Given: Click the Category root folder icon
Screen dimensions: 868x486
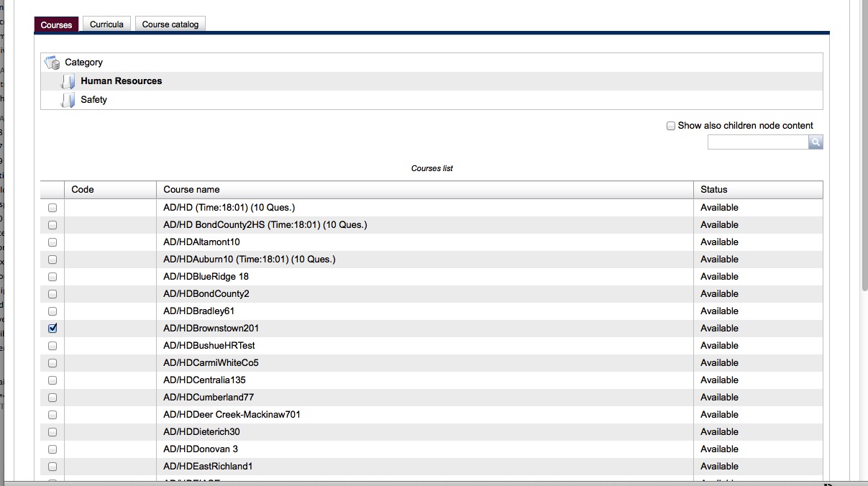Looking at the screenshot, I should coord(52,63).
